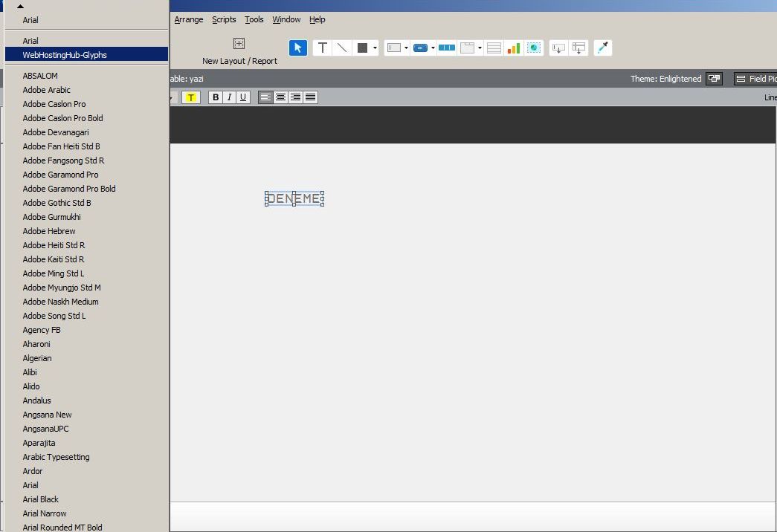Select the Line drawing tool
Screen dimensions: 777x532
(342, 48)
